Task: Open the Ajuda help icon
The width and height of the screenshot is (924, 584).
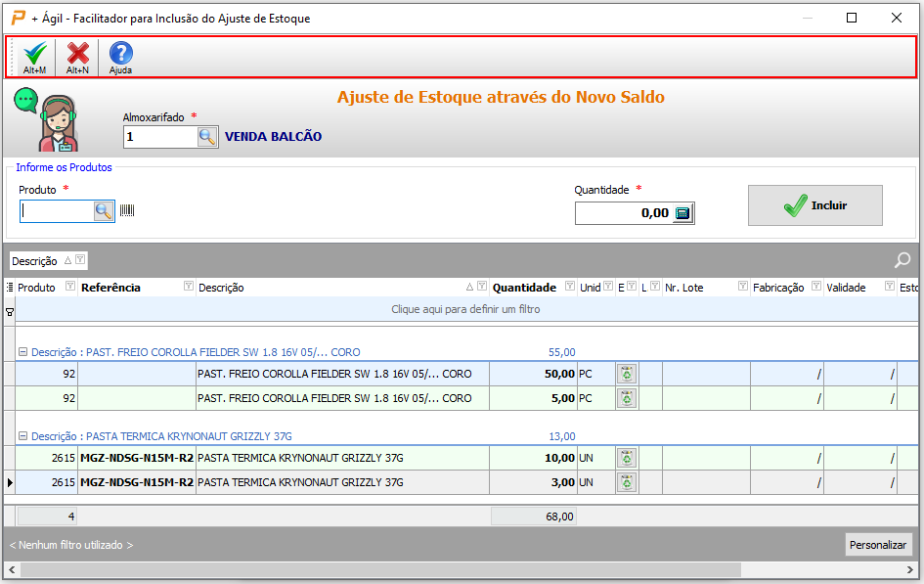Action: point(121,57)
